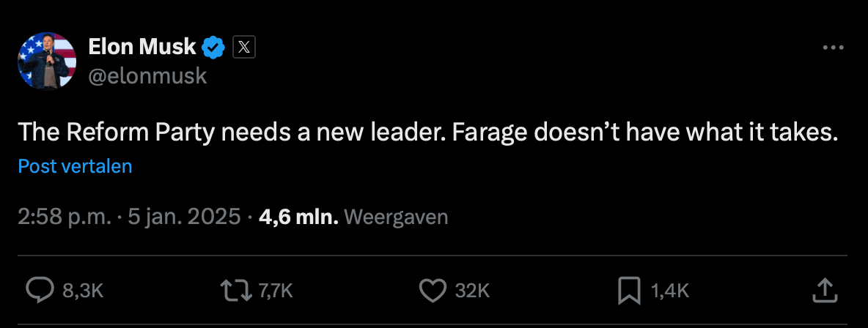Image resolution: width=868 pixels, height=328 pixels.
Task: Click the Reform Party post text
Action: coord(427,133)
